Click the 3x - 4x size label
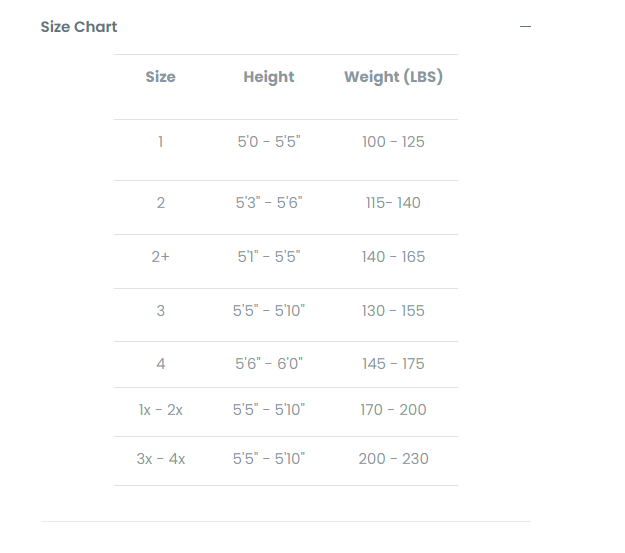This screenshot has height=553, width=625. [x=160, y=459]
